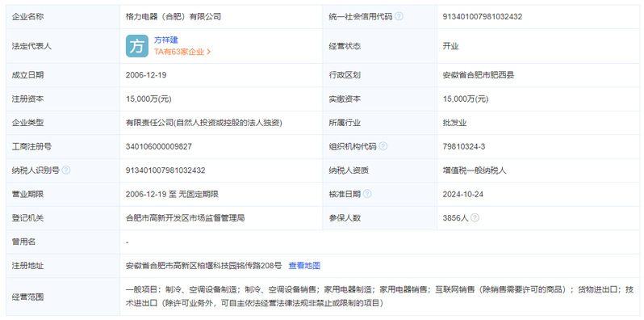This screenshot has height=320, width=644.
Task: Click organization code 79810324-3
Action: 464,146
